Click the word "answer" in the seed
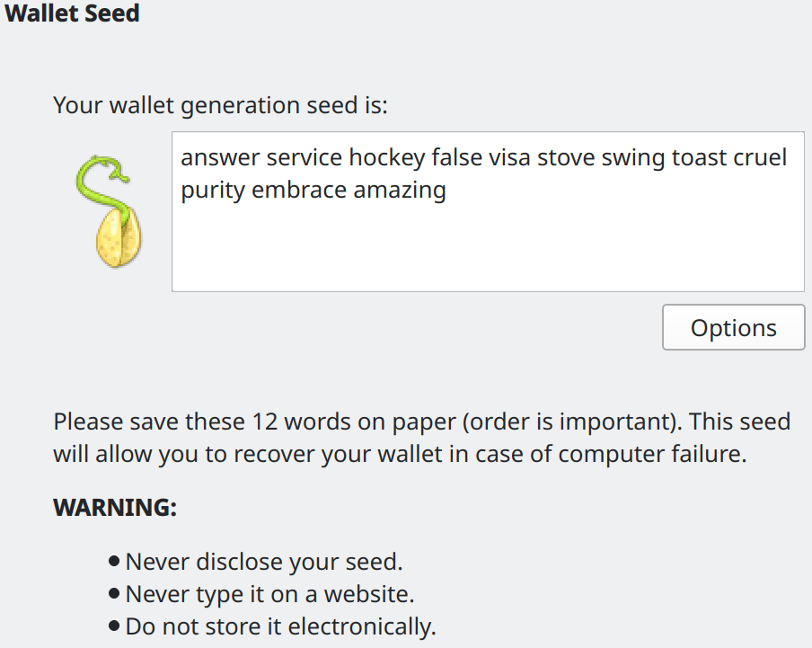This screenshot has width=812, height=648. point(220,158)
